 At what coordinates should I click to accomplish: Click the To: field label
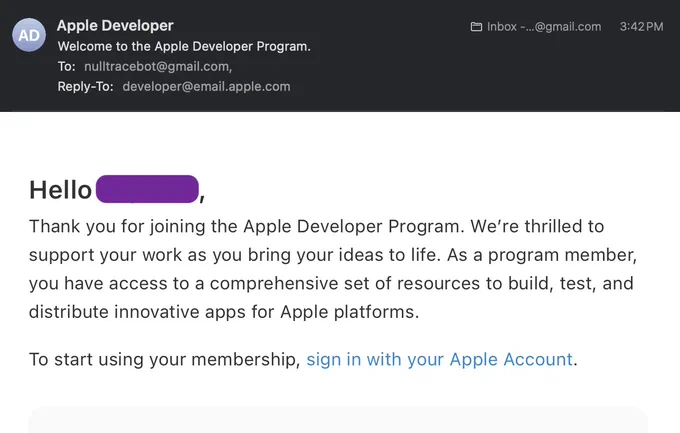66,66
